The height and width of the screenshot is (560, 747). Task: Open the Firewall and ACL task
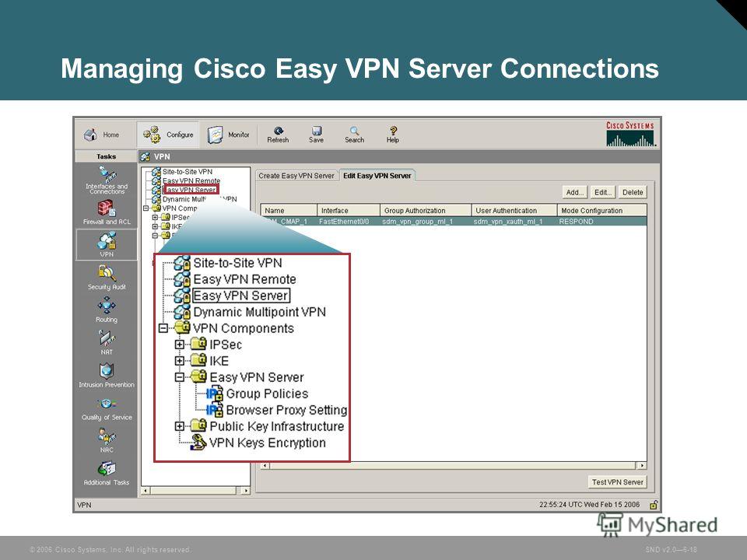point(107,212)
